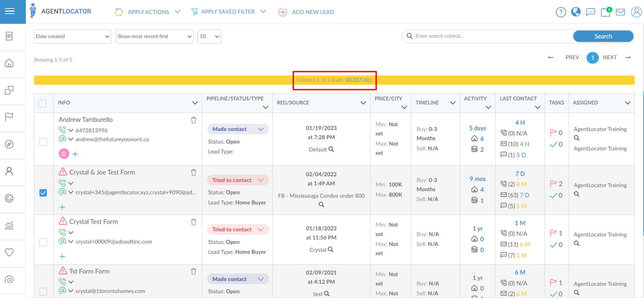644x298 pixels.
Task: Click the globe icon in header
Action: click(576, 12)
